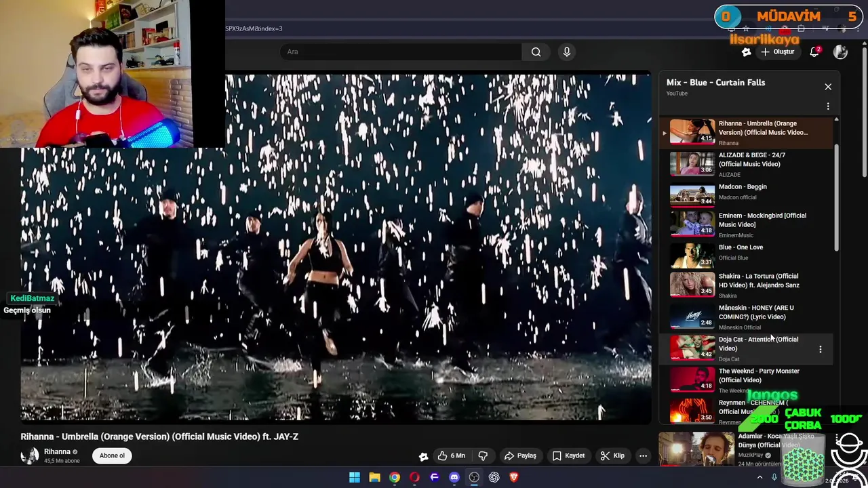Click the tray microphone icon
This screenshot has height=488, width=868.
coord(774,477)
